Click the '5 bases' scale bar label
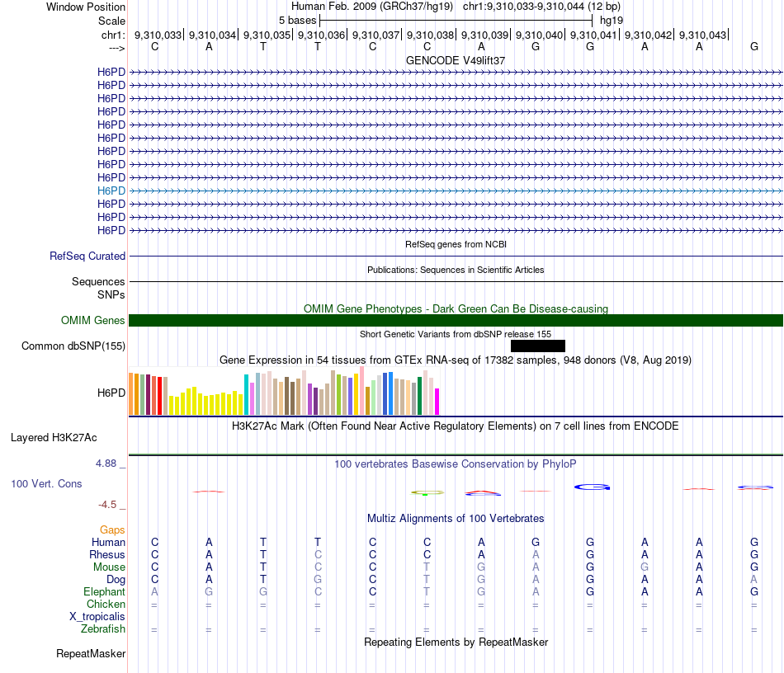Screen dimensions: 784x673 [x=297, y=21]
